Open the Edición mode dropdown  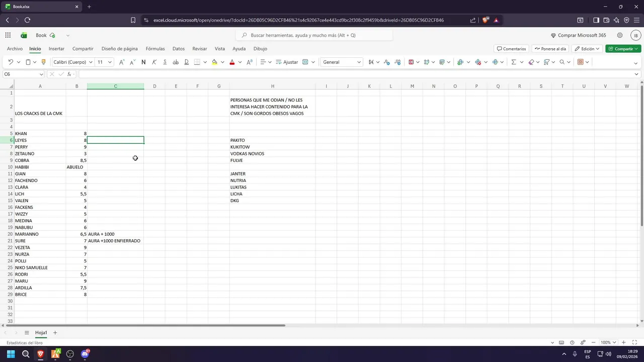coord(587,49)
